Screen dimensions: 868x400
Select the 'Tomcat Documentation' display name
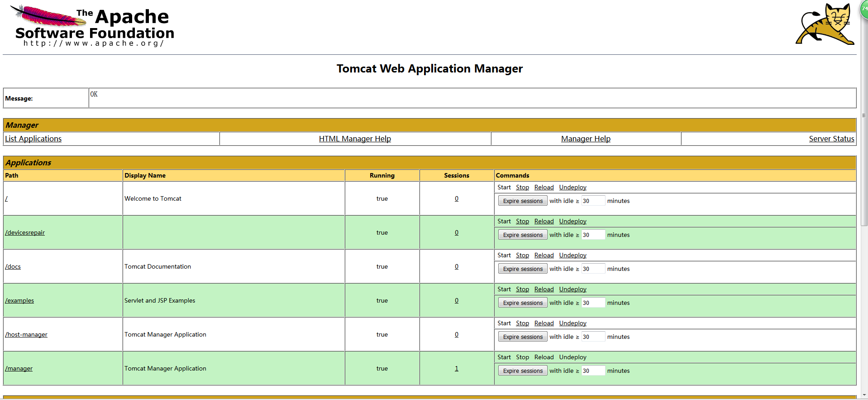[x=158, y=266]
